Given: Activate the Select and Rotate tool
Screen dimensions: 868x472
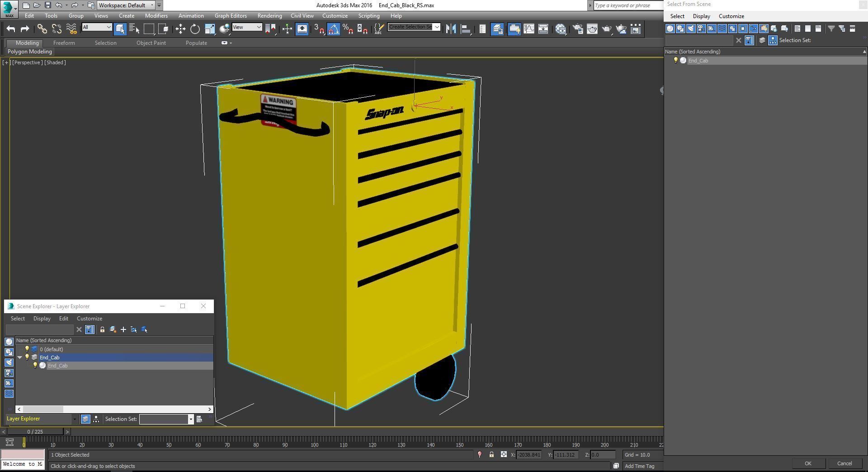Looking at the screenshot, I should [x=195, y=29].
